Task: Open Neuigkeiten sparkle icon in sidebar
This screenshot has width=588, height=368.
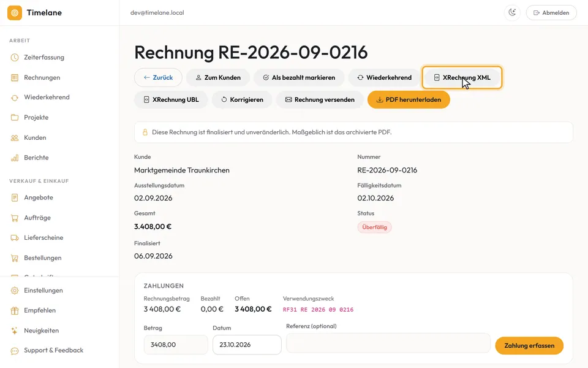Action: (15, 331)
